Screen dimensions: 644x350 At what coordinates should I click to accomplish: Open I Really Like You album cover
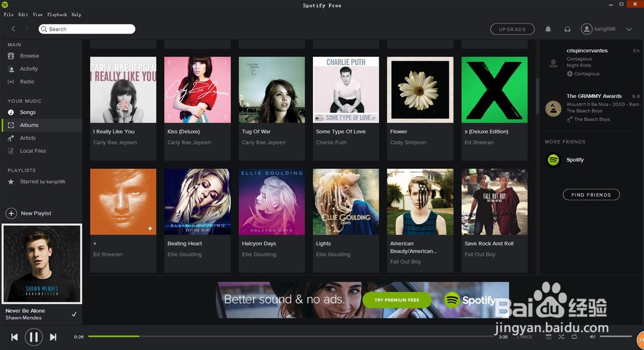click(123, 90)
